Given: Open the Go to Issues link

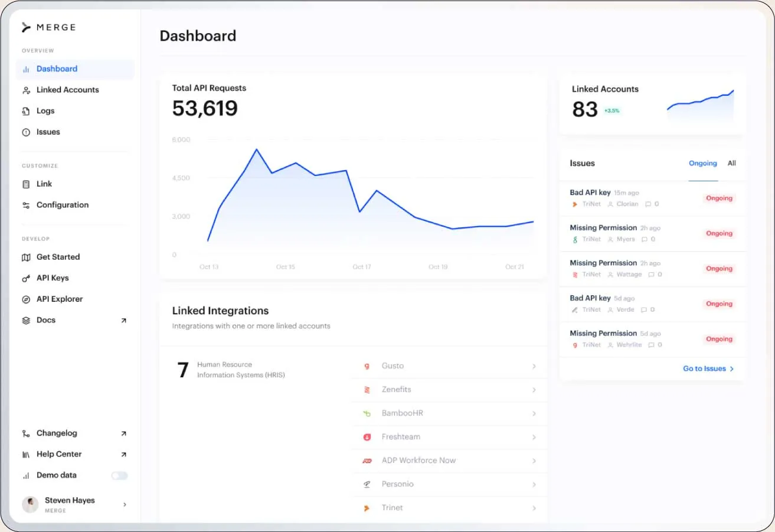Looking at the screenshot, I should point(708,368).
